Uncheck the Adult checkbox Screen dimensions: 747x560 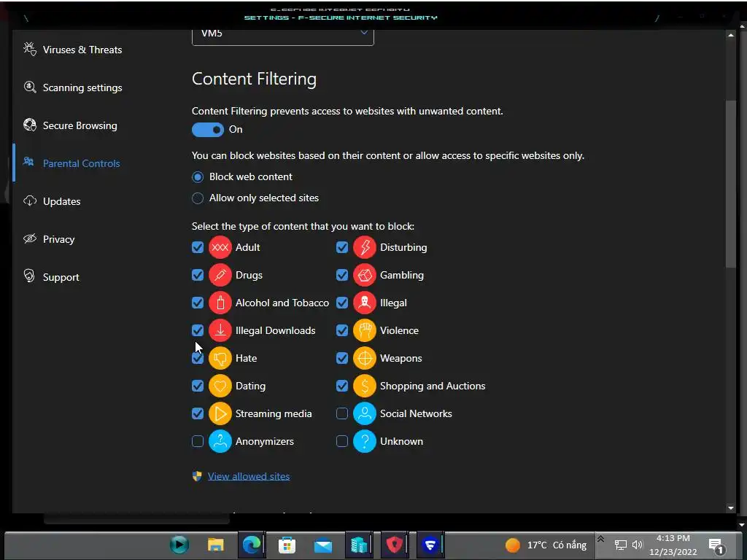198,248
